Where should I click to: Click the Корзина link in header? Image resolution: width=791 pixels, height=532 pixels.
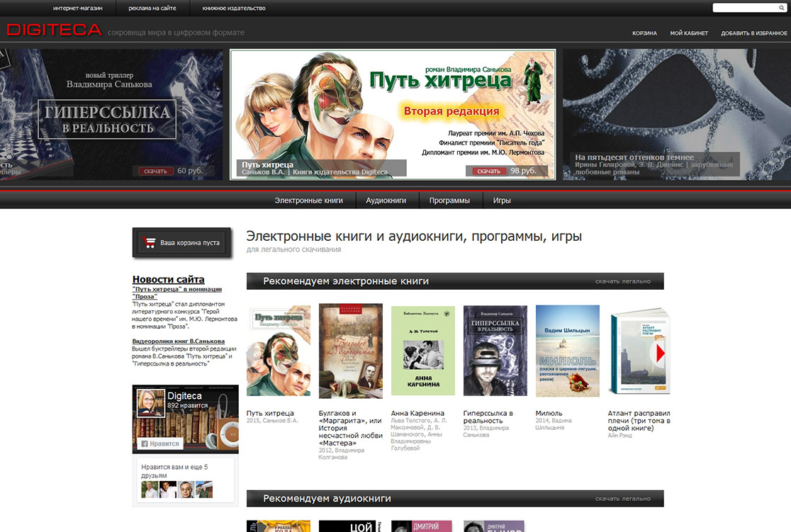click(644, 33)
